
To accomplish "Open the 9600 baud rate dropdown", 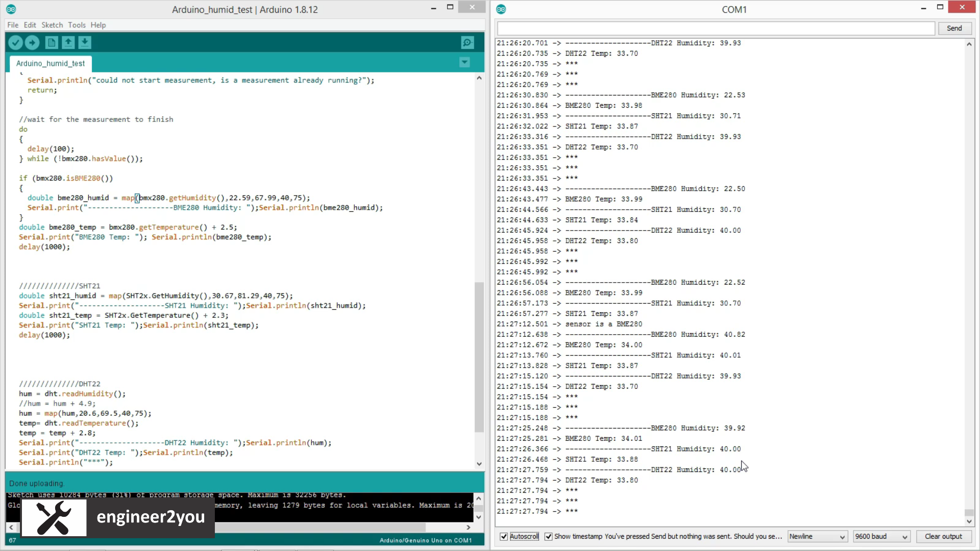I will (882, 536).
